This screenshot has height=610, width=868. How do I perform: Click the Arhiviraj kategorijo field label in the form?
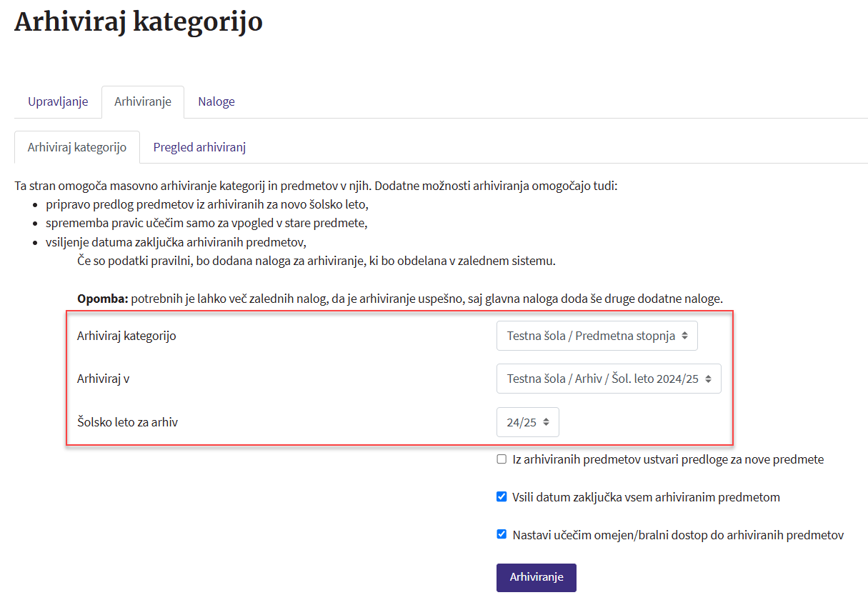[126, 336]
